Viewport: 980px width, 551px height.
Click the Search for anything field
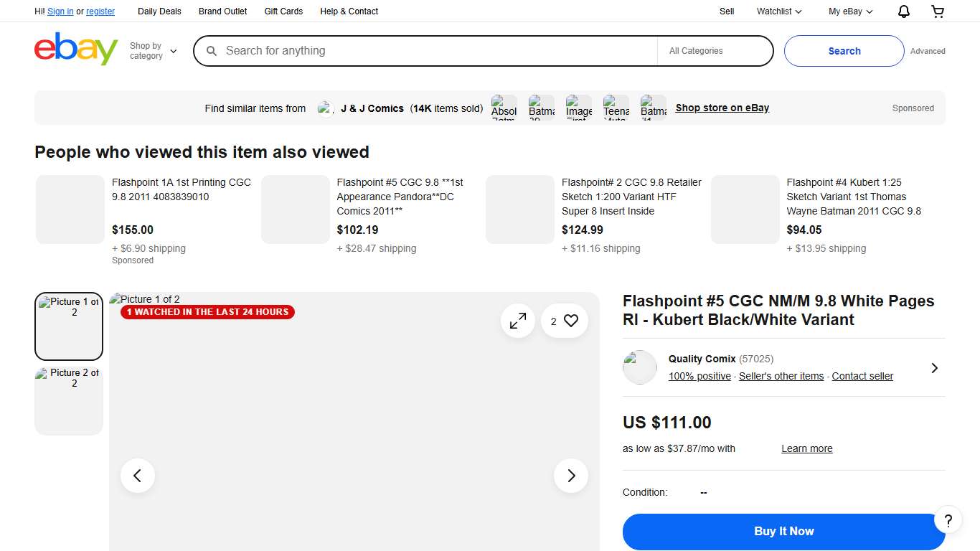click(430, 51)
